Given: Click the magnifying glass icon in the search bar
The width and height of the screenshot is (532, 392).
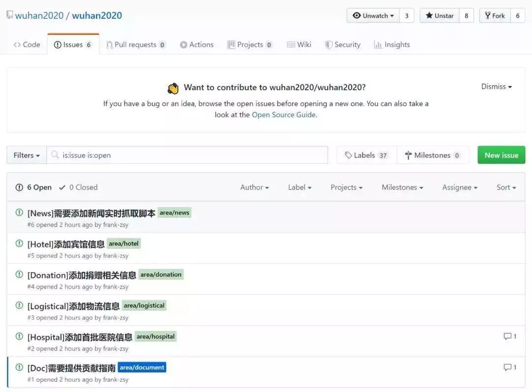Looking at the screenshot, I should click(x=55, y=155).
